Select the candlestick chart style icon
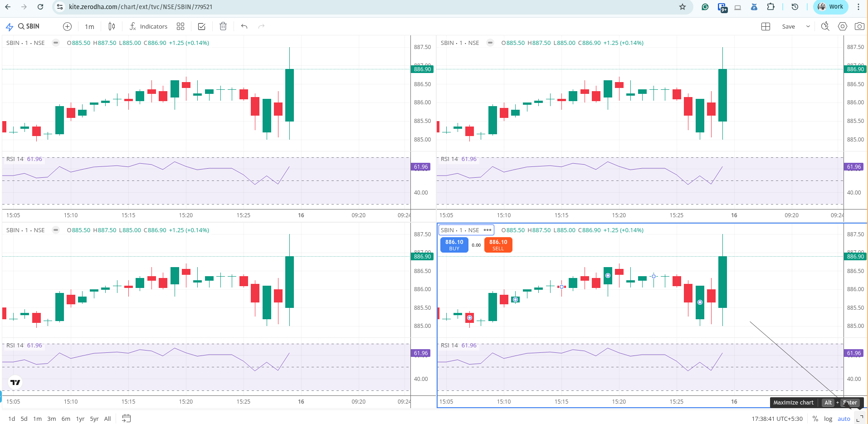This screenshot has height=424, width=868. 112,26
